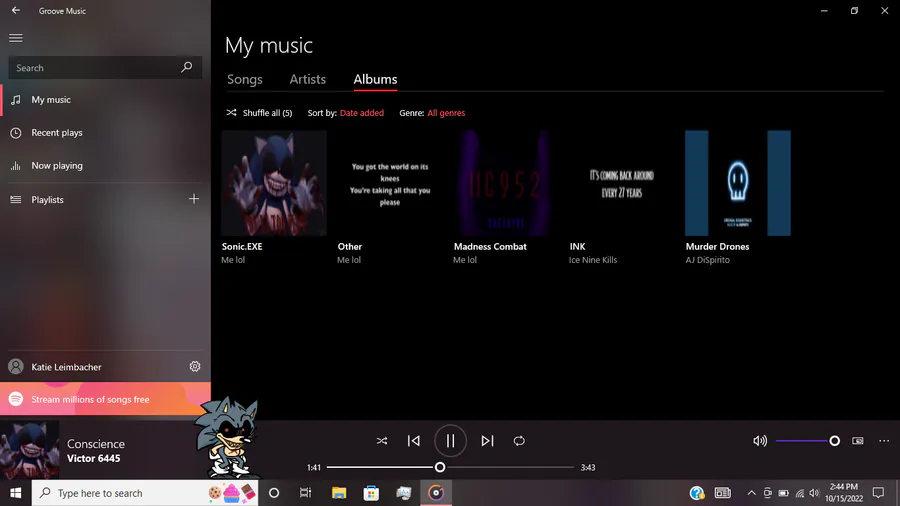Image resolution: width=900 pixels, height=506 pixels.
Task: Open settings gear icon
Action: pyautogui.click(x=195, y=367)
